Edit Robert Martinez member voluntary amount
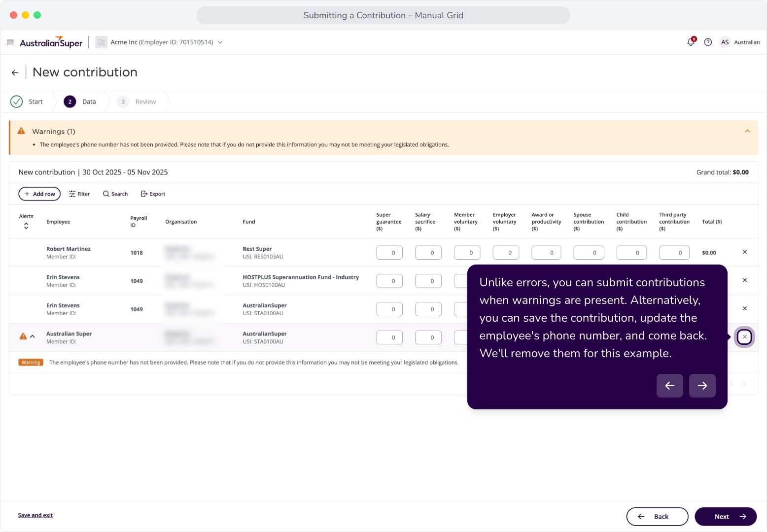Screen dimensions: 767x532 click(x=467, y=253)
